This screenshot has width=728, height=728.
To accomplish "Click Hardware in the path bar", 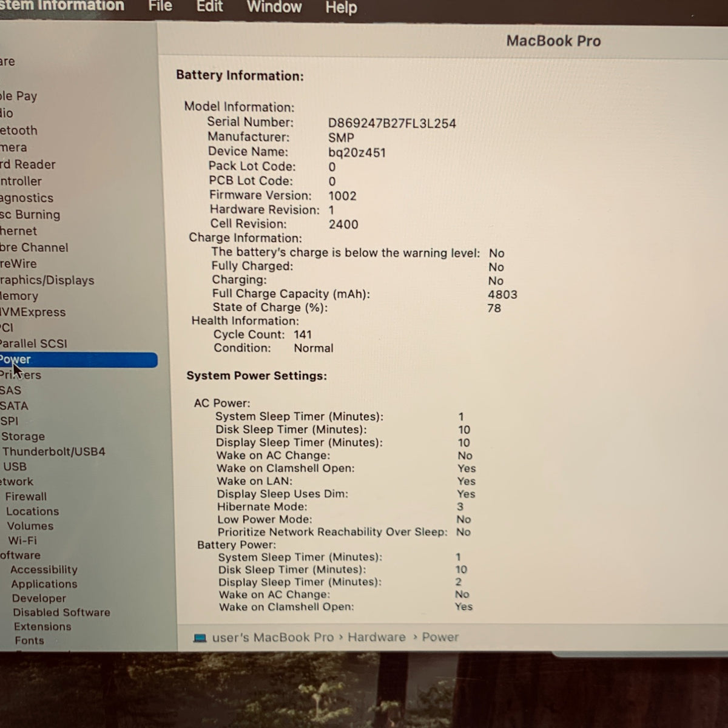I will click(377, 638).
